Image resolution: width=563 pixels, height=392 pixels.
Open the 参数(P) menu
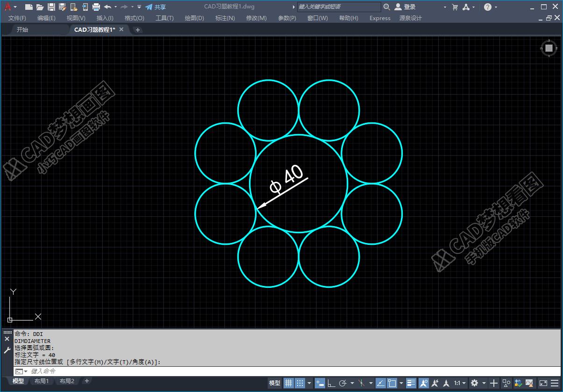pyautogui.click(x=287, y=18)
